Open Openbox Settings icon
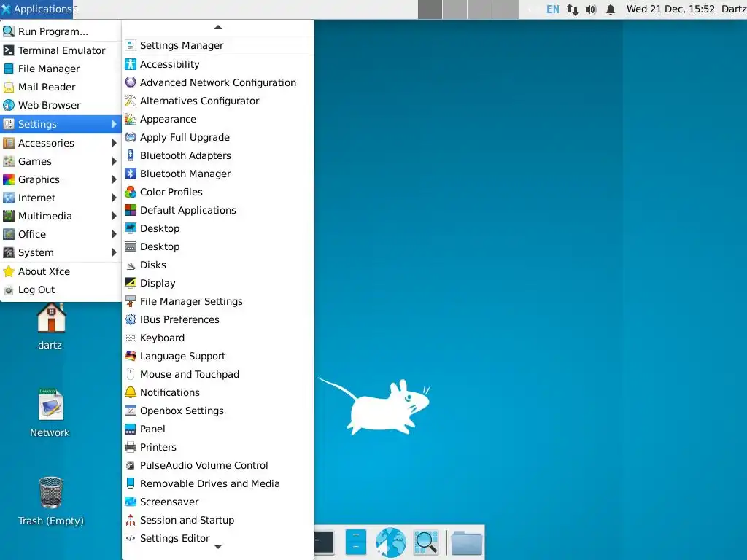 [131, 411]
